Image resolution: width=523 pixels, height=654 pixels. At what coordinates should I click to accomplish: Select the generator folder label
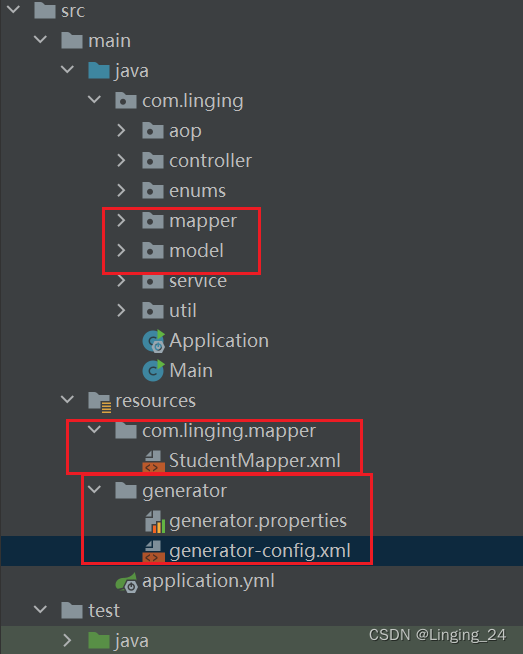click(184, 492)
